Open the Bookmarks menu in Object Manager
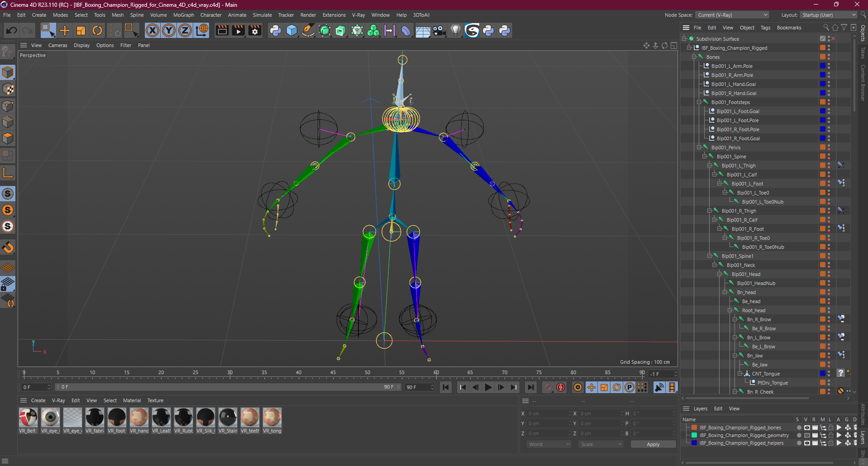Screen dimensions: 868x466 point(789,28)
